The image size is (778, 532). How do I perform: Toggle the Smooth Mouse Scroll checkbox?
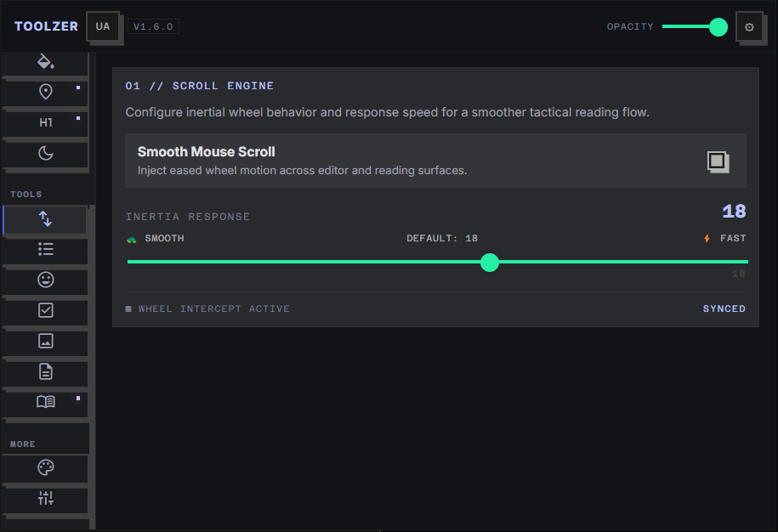click(717, 161)
